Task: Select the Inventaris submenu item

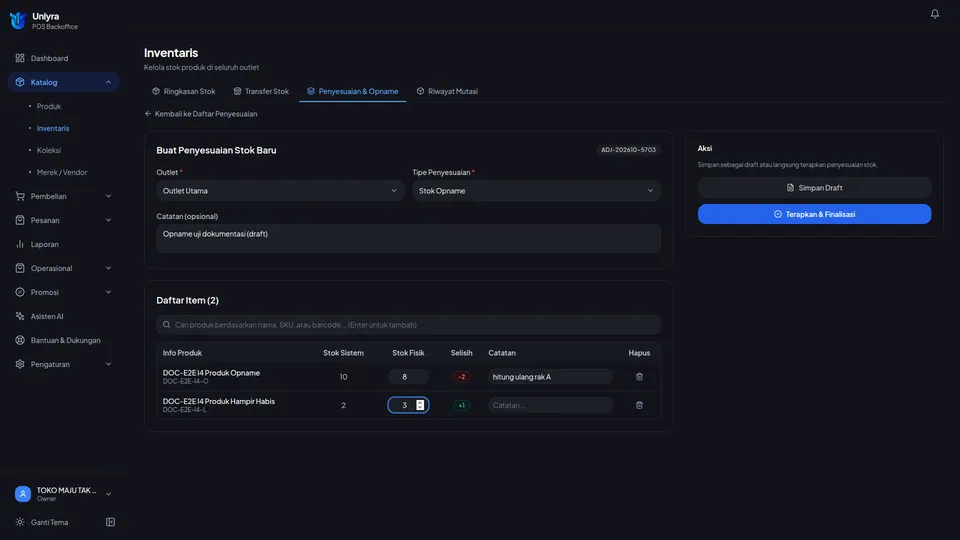Action: click(53, 128)
